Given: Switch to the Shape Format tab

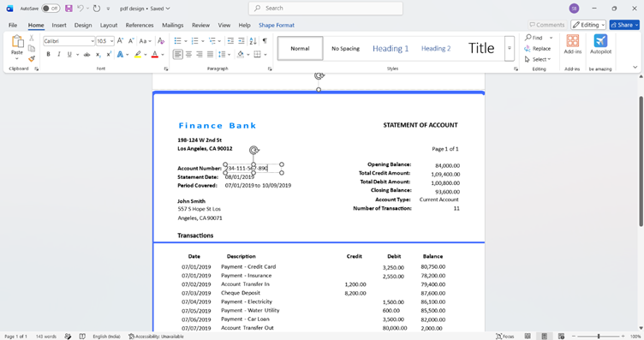Looking at the screenshot, I should (x=277, y=25).
